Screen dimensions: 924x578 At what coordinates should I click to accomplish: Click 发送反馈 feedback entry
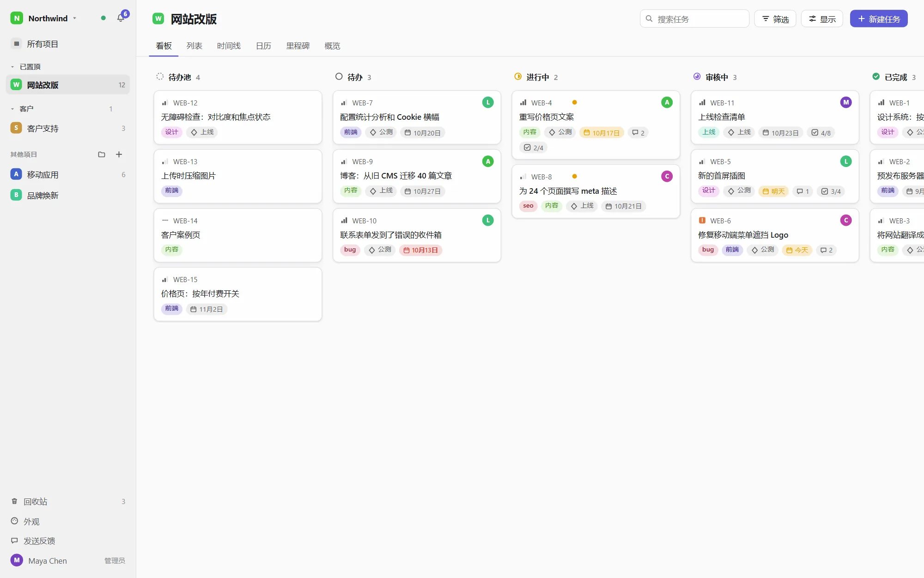(x=68, y=541)
